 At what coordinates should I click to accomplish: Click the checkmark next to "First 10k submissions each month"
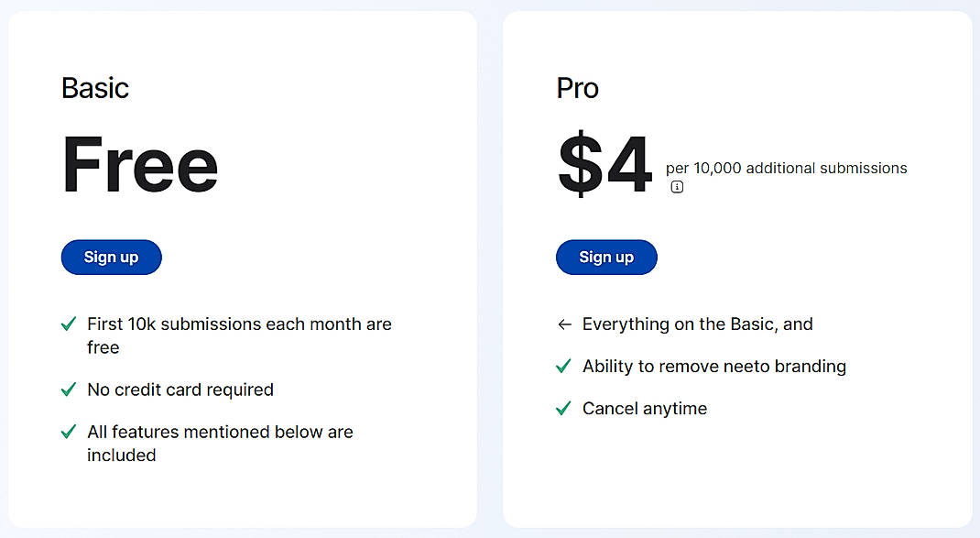(x=69, y=324)
